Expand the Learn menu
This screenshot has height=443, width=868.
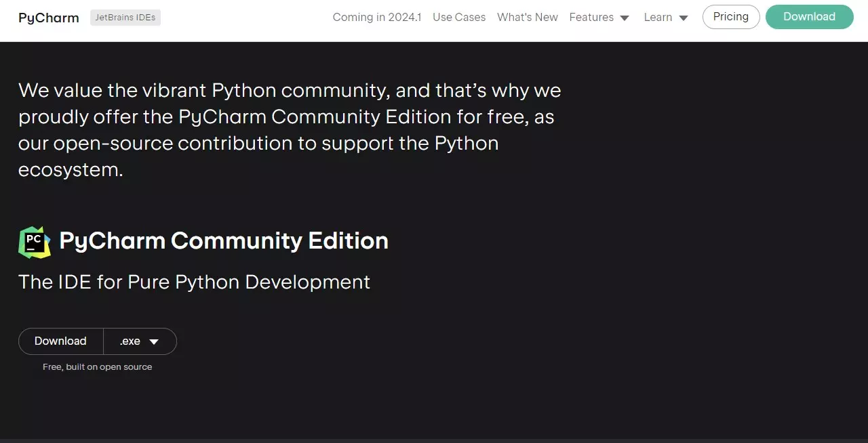click(x=666, y=18)
